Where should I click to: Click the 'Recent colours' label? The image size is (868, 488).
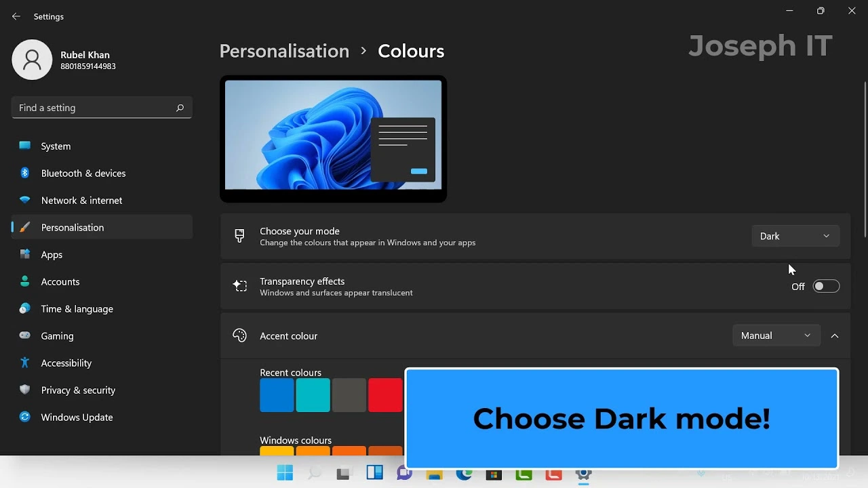tap(290, 373)
